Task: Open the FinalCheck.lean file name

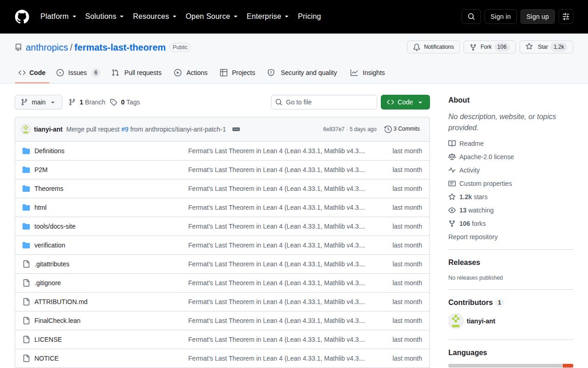Action: coord(57,321)
